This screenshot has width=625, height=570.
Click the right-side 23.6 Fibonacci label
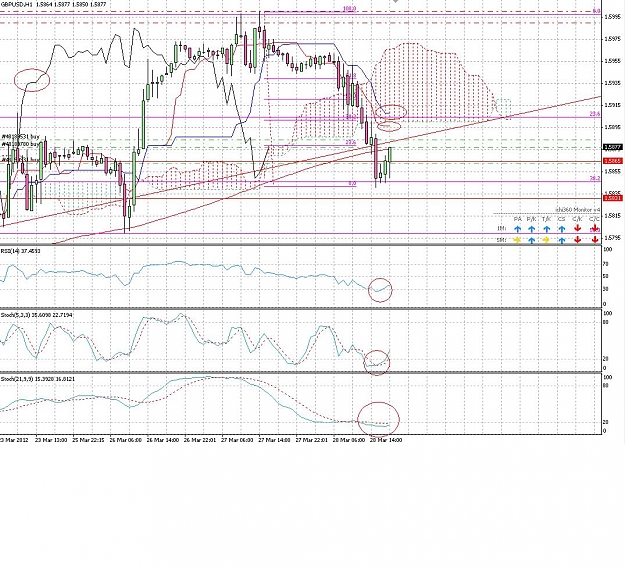pos(595,114)
